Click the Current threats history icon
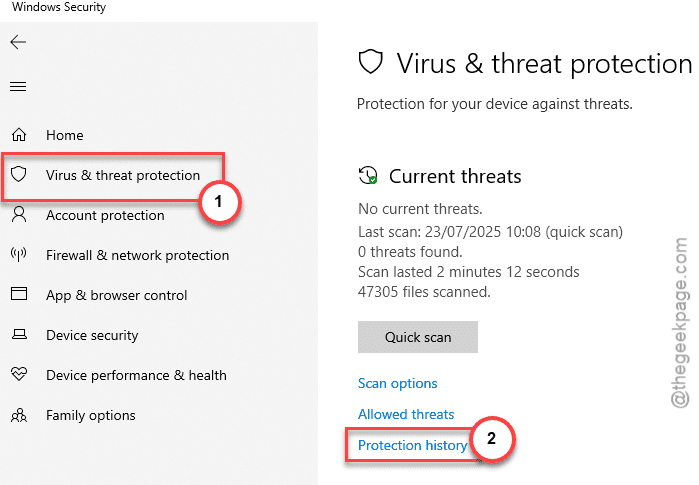This screenshot has width=699, height=485. point(368,175)
